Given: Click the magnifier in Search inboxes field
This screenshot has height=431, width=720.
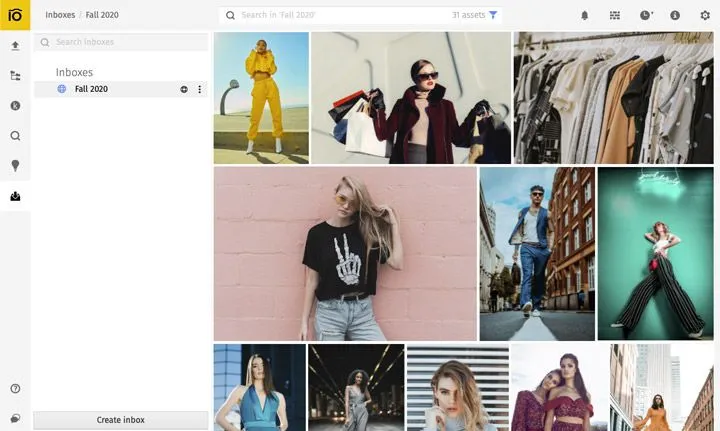Looking at the screenshot, I should pos(45,42).
